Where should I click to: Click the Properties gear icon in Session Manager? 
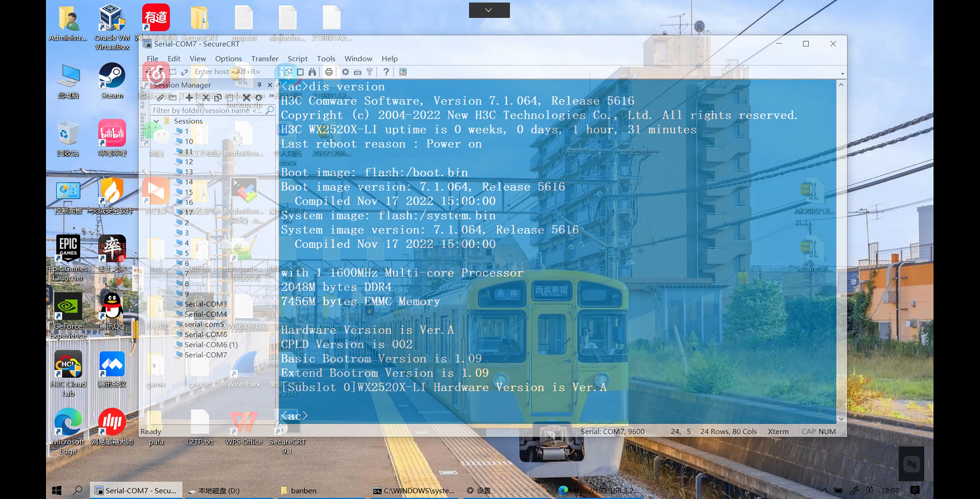tap(259, 97)
